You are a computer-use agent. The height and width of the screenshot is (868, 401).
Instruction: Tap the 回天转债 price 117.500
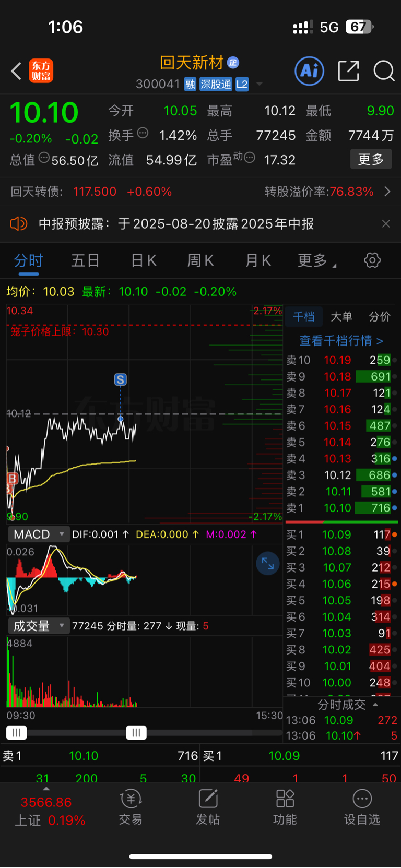tap(95, 192)
